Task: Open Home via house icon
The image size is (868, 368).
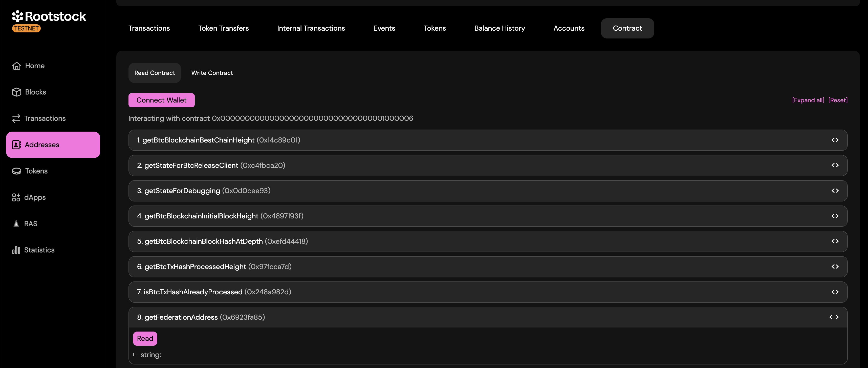Action: (x=16, y=66)
